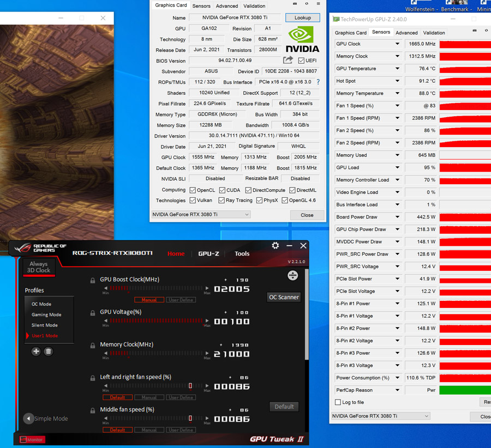491x448 pixels.
Task: Switch to the GPU-Z tab in GPU Tweak II
Action: [x=208, y=254]
